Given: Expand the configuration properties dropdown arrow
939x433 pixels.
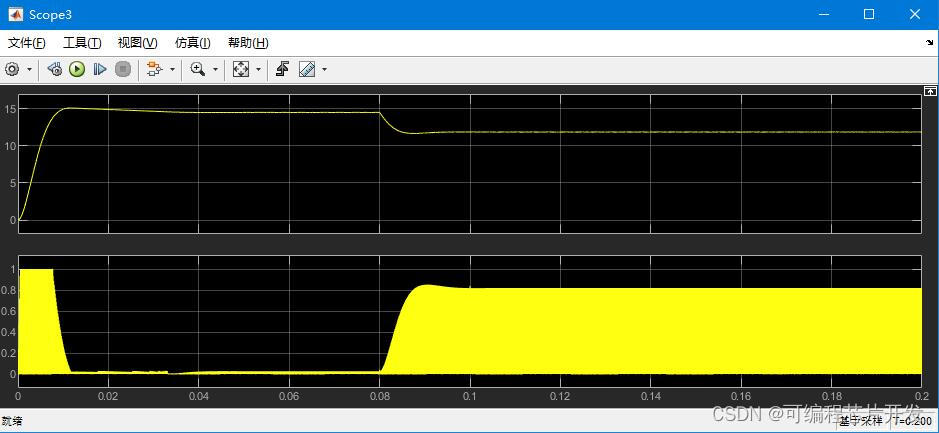Looking at the screenshot, I should pos(29,69).
